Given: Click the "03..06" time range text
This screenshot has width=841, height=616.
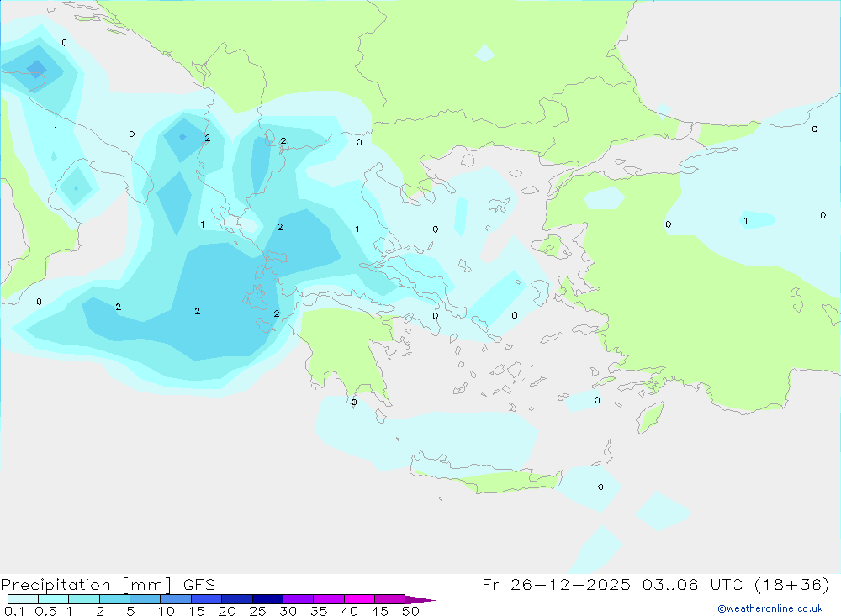Looking at the screenshot, I should tap(670, 585).
